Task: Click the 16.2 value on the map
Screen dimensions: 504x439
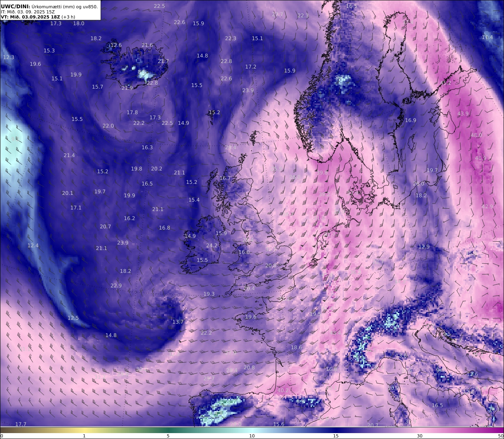Action: click(130, 218)
